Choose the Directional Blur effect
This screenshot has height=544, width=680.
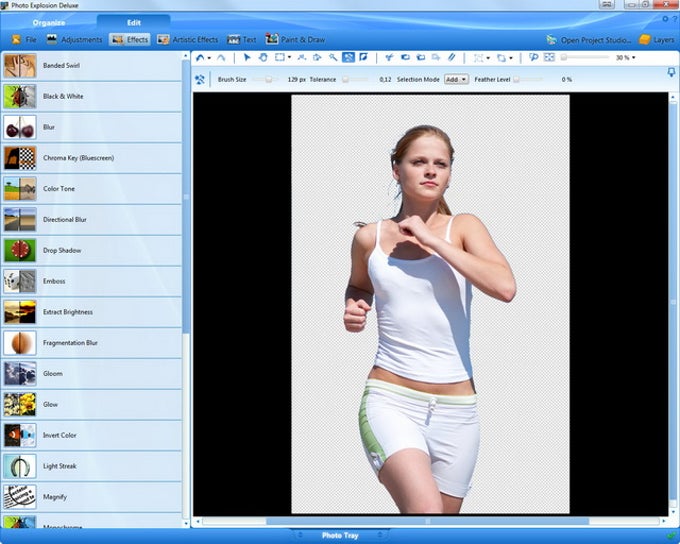click(92, 220)
